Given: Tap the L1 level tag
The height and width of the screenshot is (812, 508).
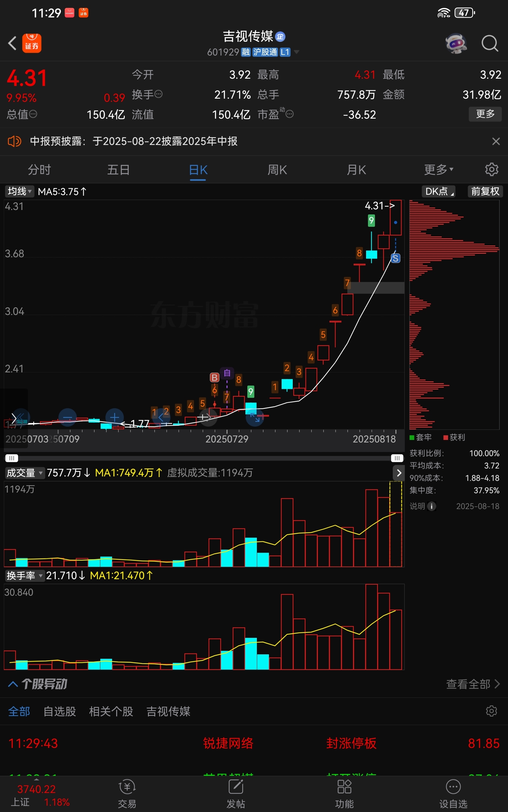Looking at the screenshot, I should pyautogui.click(x=285, y=52).
